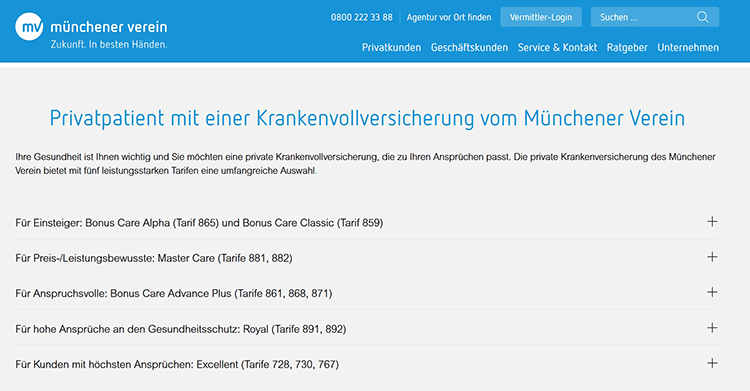The image size is (750, 391).
Task: Click the search magnifier icon
Action: click(x=702, y=17)
